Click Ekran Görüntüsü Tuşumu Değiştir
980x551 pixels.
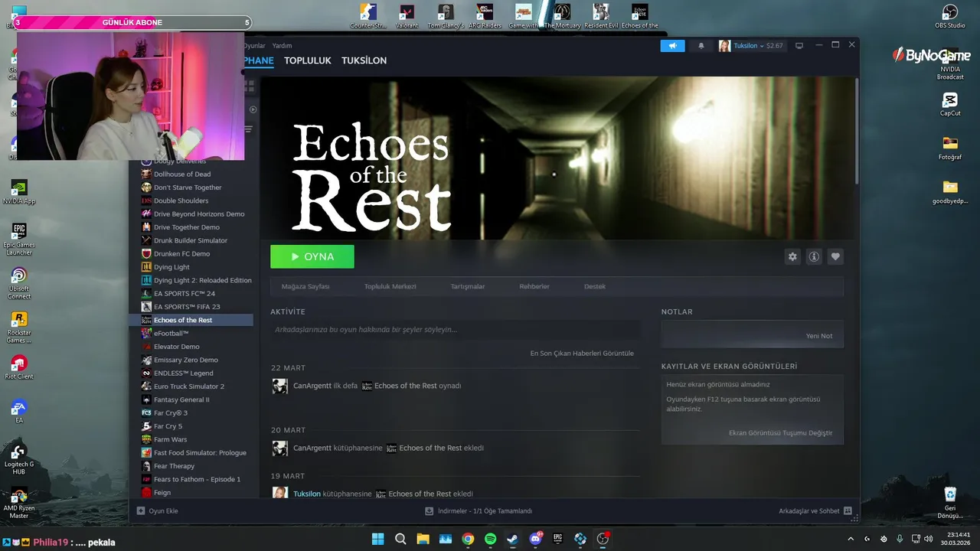click(x=780, y=433)
